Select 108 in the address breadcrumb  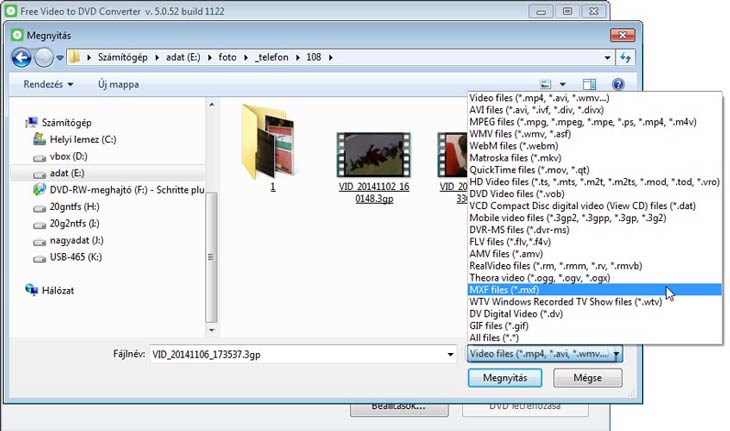(313, 57)
